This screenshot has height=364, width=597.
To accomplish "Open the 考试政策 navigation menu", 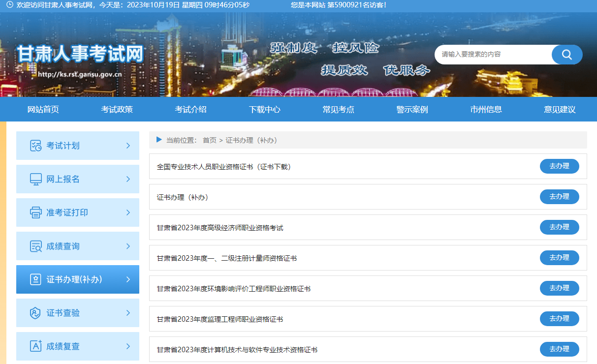I will point(117,109).
